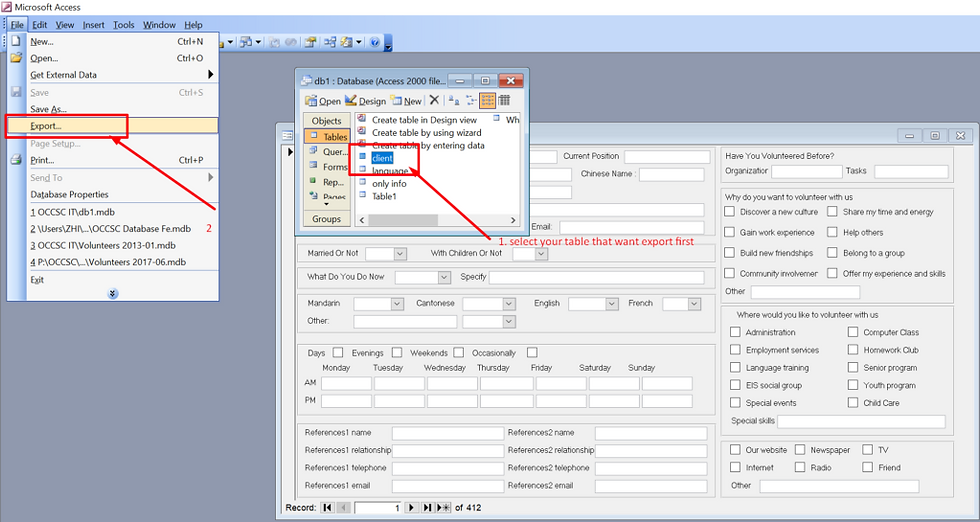The image size is (980, 522).
Task: Choose Open... from the File menu
Action: click(112, 58)
